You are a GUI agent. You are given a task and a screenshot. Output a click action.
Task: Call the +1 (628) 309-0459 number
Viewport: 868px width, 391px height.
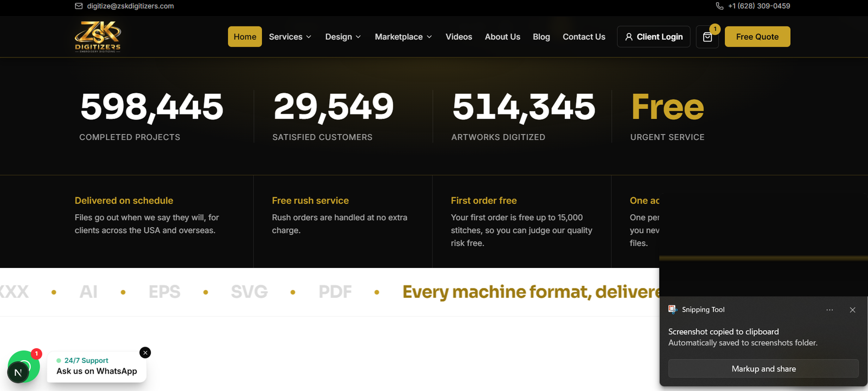pyautogui.click(x=759, y=6)
